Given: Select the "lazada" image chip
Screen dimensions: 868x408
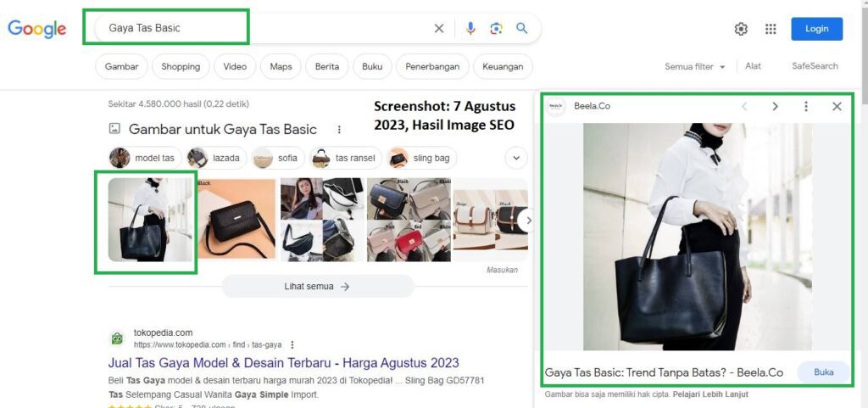Looking at the screenshot, I should (x=216, y=158).
